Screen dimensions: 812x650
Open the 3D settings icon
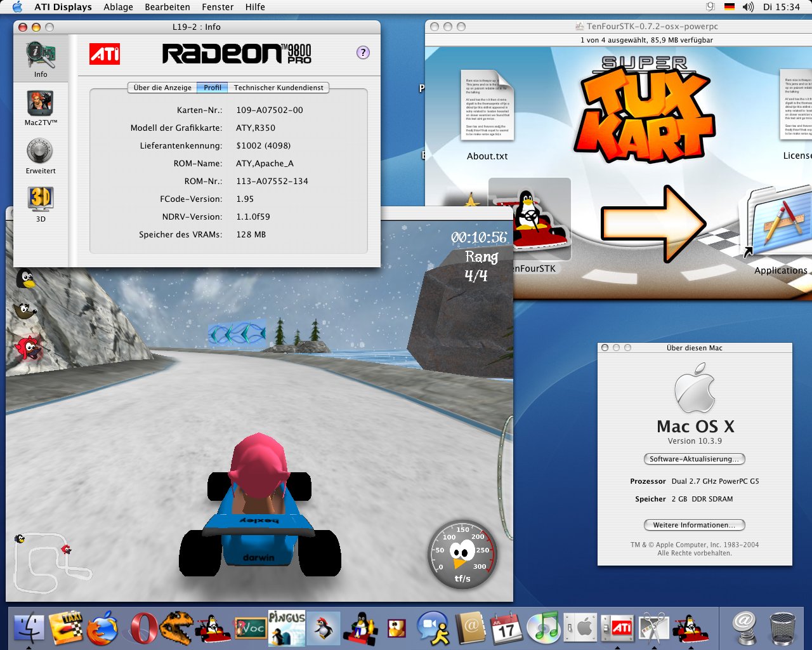pos(41,199)
